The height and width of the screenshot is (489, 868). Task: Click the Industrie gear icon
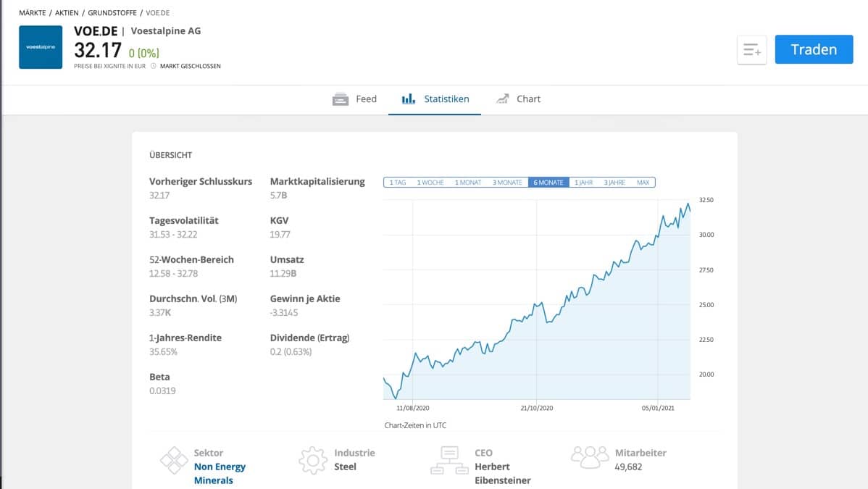[313, 460]
